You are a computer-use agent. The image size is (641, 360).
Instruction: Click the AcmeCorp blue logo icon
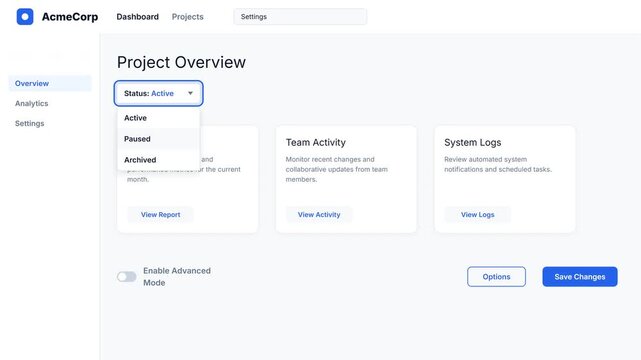tap(25, 17)
